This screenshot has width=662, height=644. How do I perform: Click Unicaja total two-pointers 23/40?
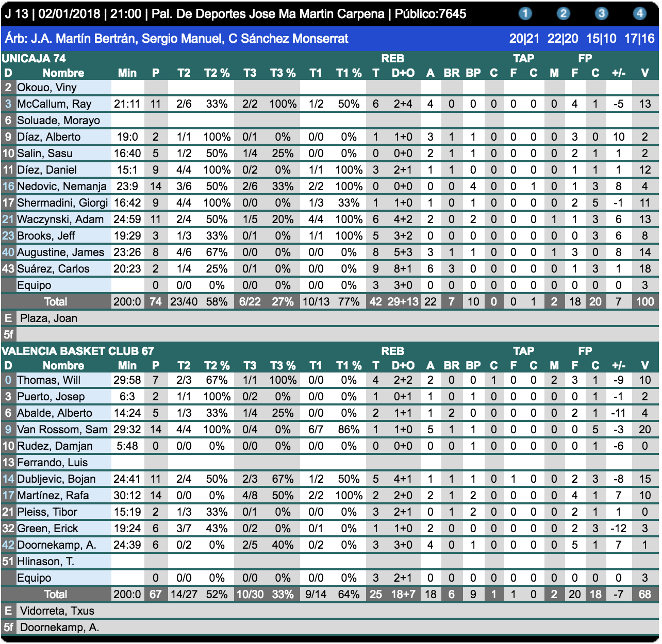(x=184, y=302)
